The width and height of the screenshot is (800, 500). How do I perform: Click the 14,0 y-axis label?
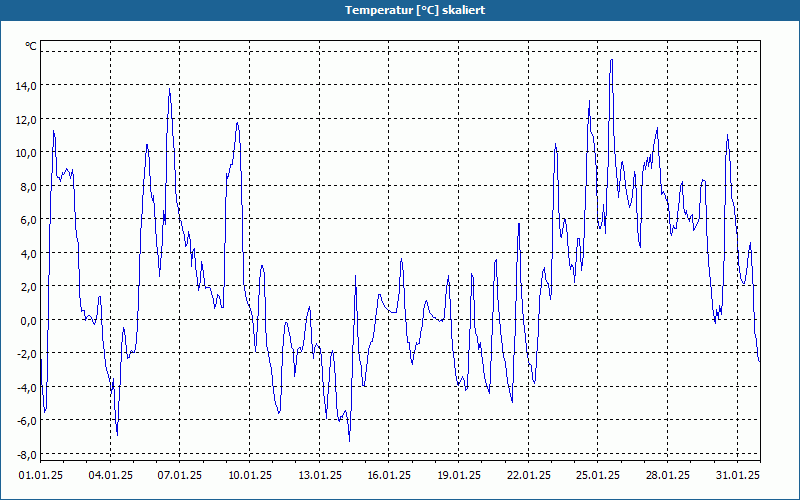click(26, 86)
